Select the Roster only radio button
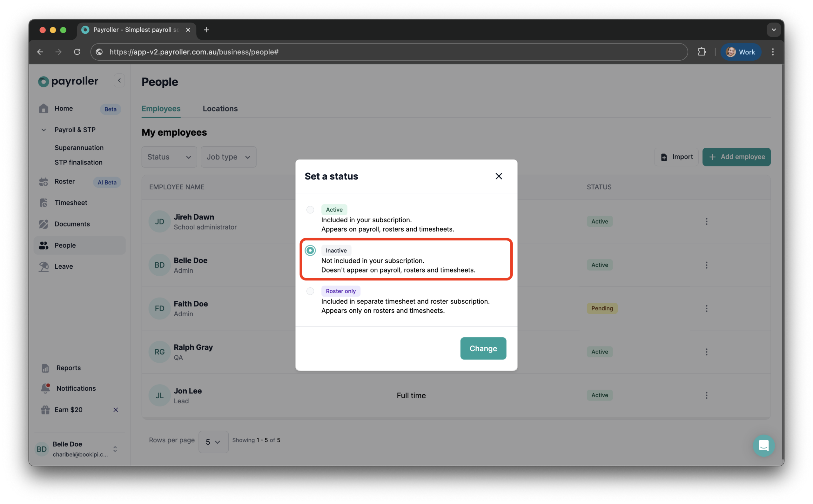This screenshot has width=813, height=504. [310, 291]
